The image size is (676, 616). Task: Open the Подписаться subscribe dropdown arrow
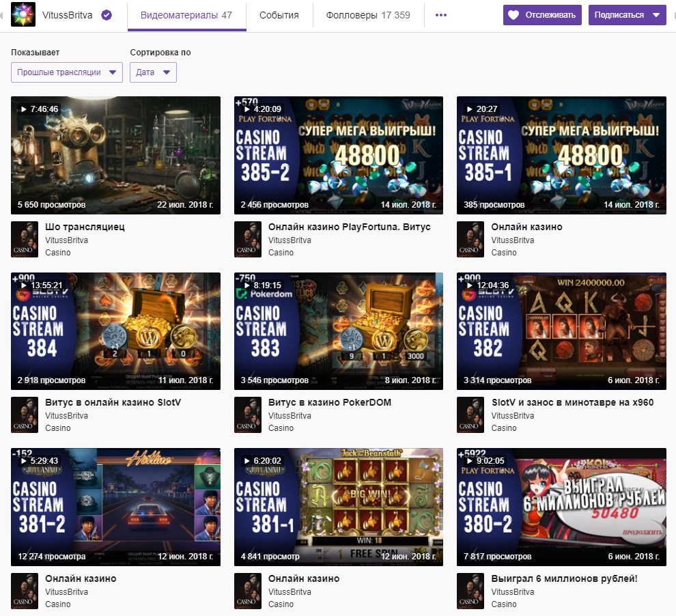(656, 15)
